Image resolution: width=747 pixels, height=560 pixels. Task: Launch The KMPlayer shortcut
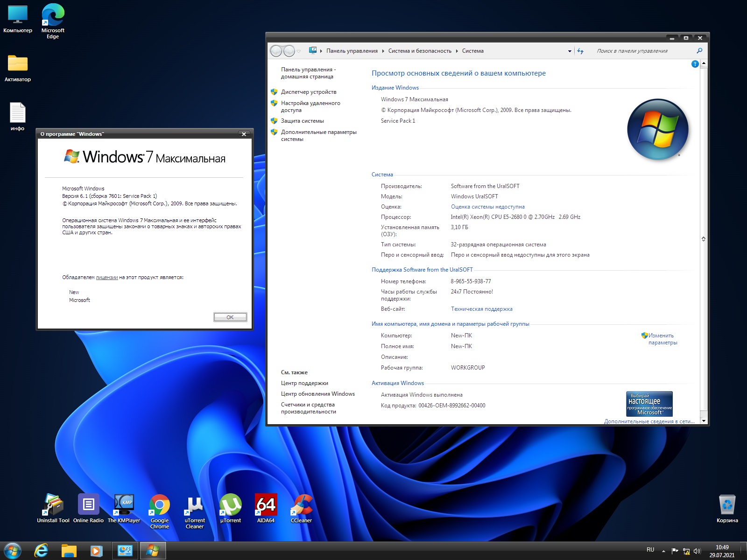click(x=124, y=508)
